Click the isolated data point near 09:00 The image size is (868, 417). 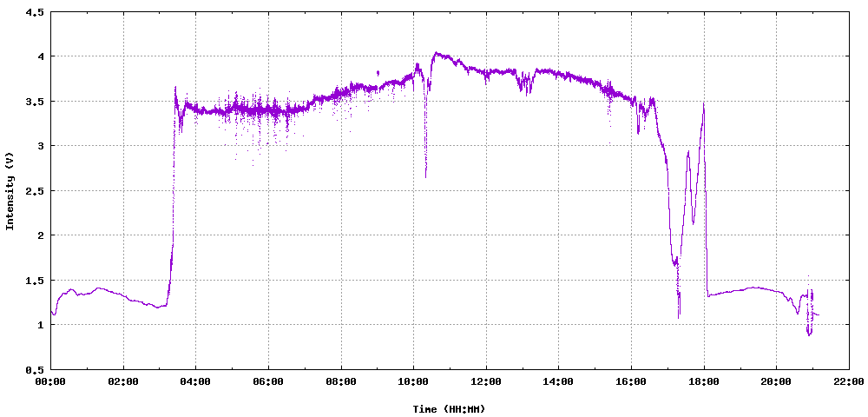pyautogui.click(x=378, y=73)
